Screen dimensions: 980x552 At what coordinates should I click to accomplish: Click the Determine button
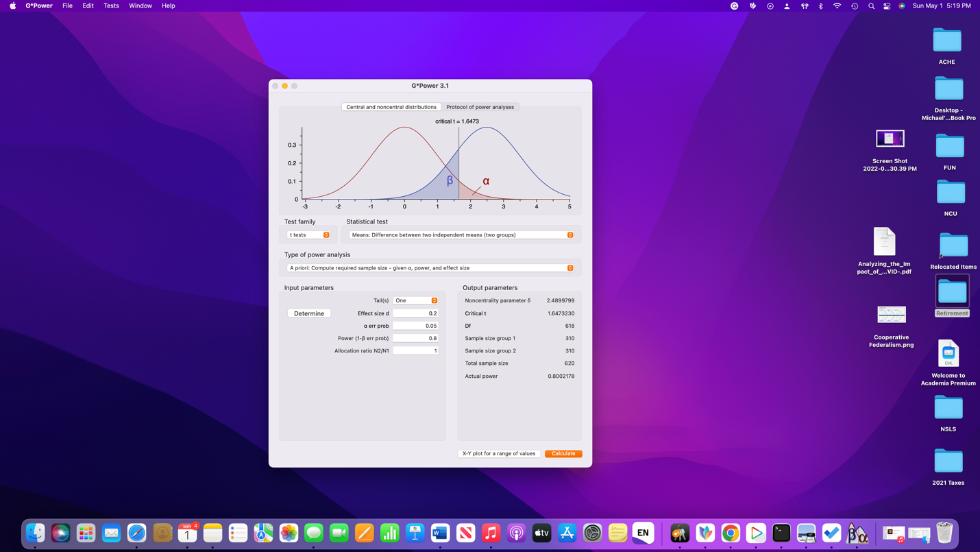coord(309,313)
